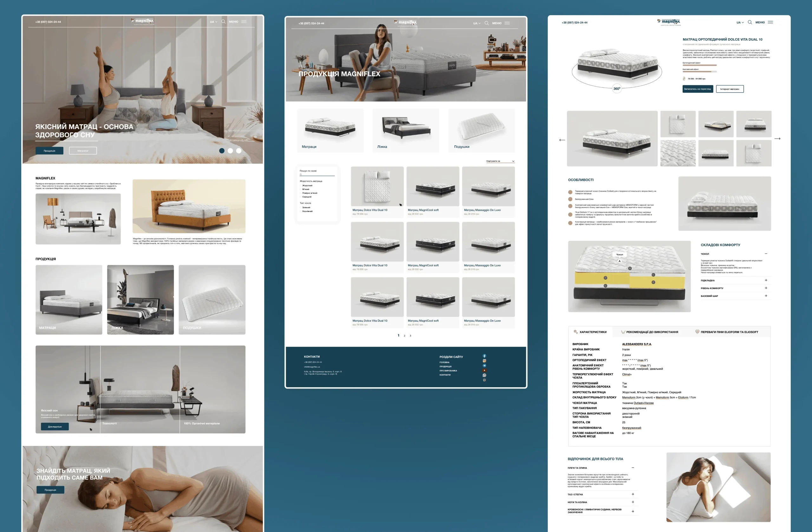Viewport: 812px width, 532px height.
Task: Click the Telegram icon in the footer
Action: tap(484, 365)
